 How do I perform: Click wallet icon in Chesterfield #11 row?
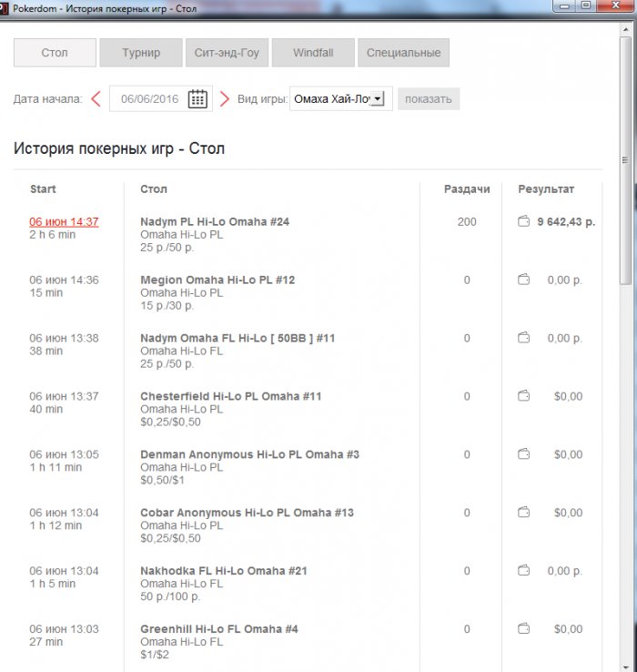(x=523, y=396)
